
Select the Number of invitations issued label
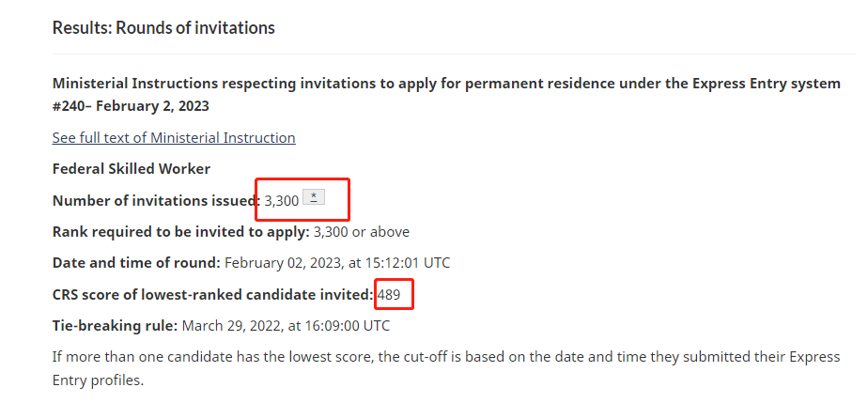(x=157, y=200)
